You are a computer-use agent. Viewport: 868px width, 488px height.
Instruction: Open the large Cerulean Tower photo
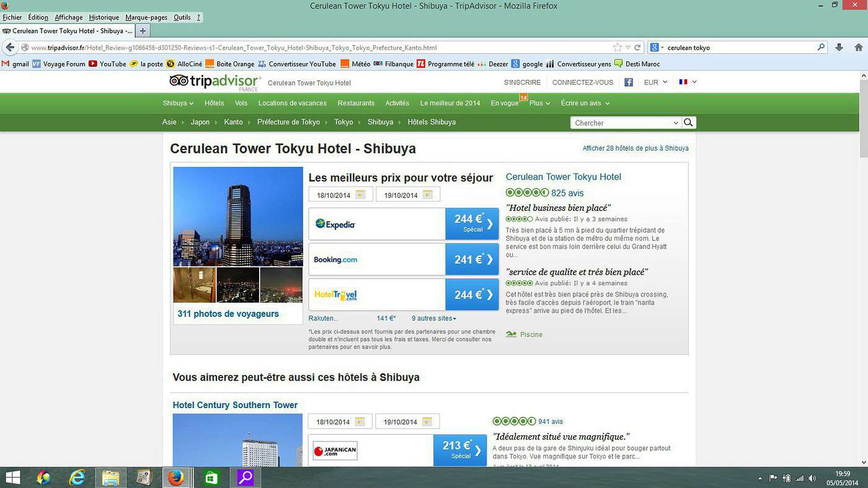[238, 216]
